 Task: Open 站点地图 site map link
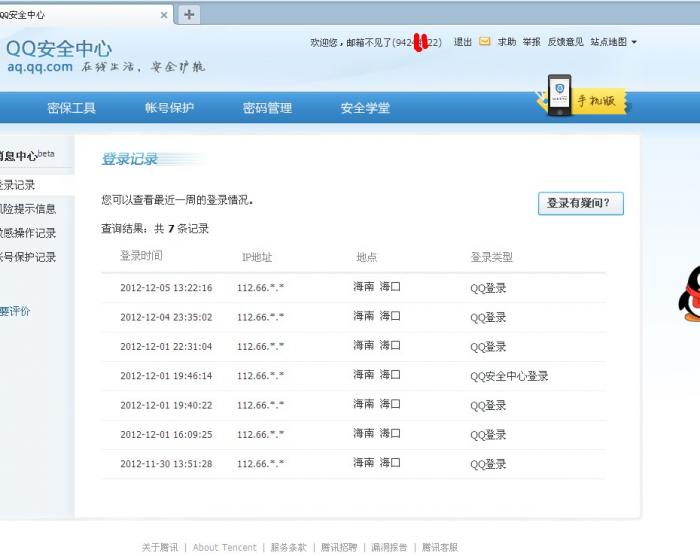(608, 42)
